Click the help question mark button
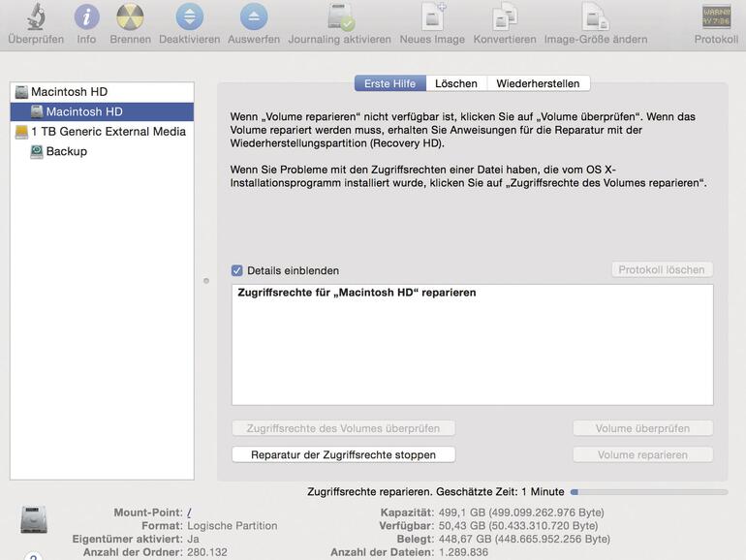The width and height of the screenshot is (746, 560). pos(33,557)
